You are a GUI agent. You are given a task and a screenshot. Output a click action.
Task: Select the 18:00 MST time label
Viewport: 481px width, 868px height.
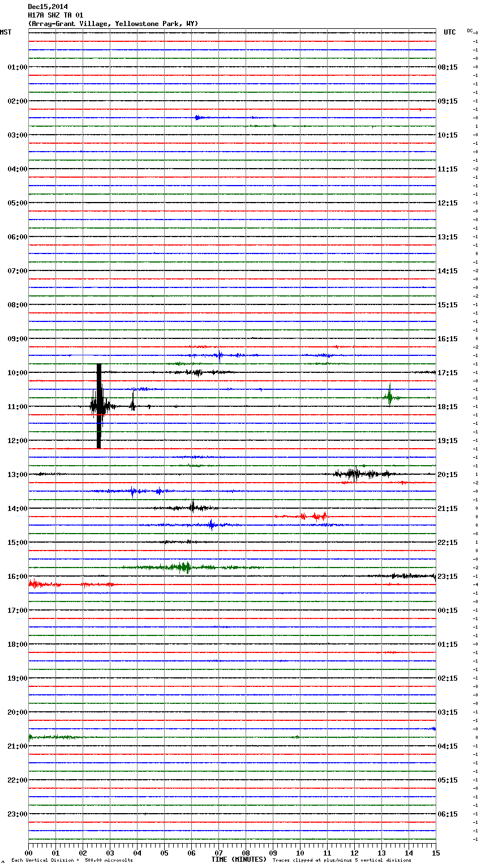coord(17,644)
